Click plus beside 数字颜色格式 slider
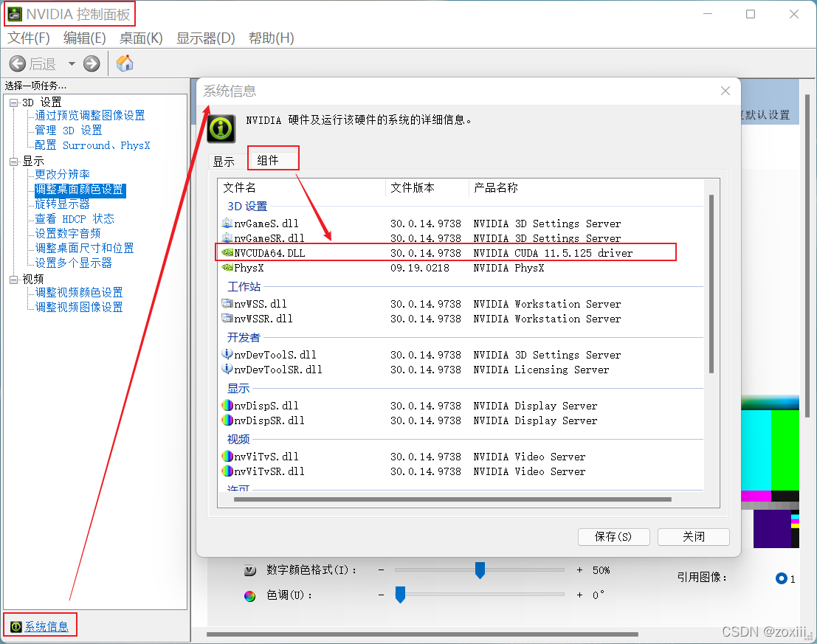The width and height of the screenshot is (817, 644). pos(579,570)
